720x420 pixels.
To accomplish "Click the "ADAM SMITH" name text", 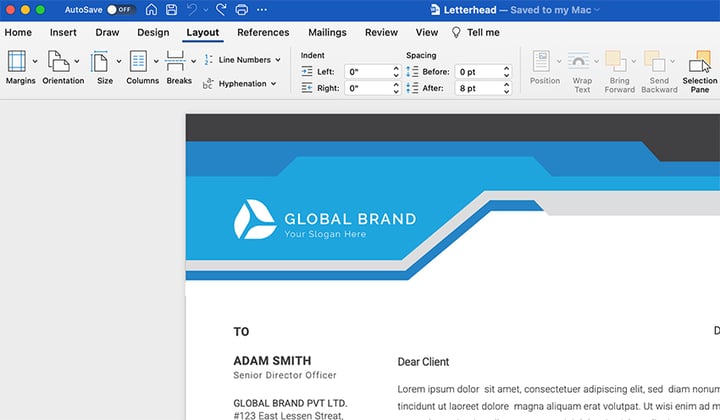I will click(272, 361).
